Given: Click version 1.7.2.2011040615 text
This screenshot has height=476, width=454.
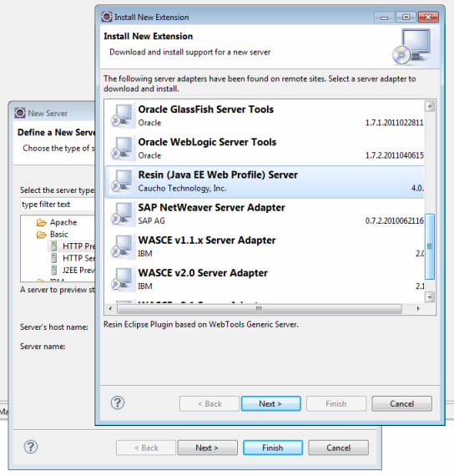Looking at the screenshot, I should (394, 155).
